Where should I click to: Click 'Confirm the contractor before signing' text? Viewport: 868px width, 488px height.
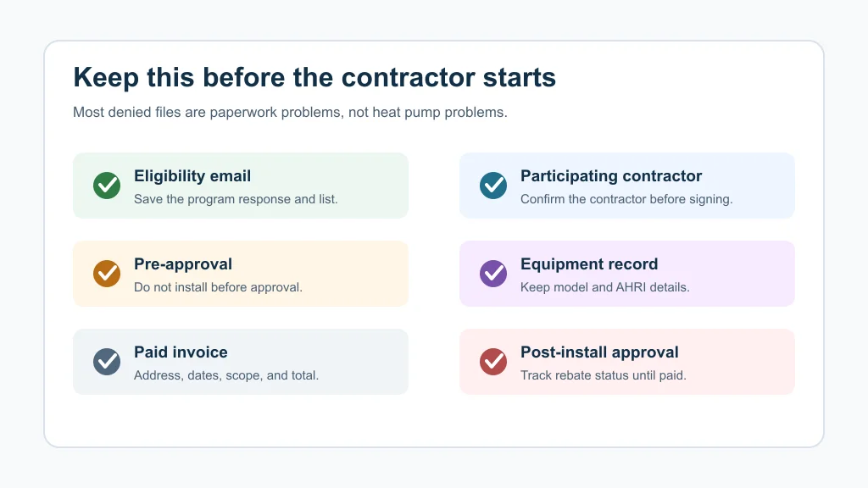click(x=626, y=199)
